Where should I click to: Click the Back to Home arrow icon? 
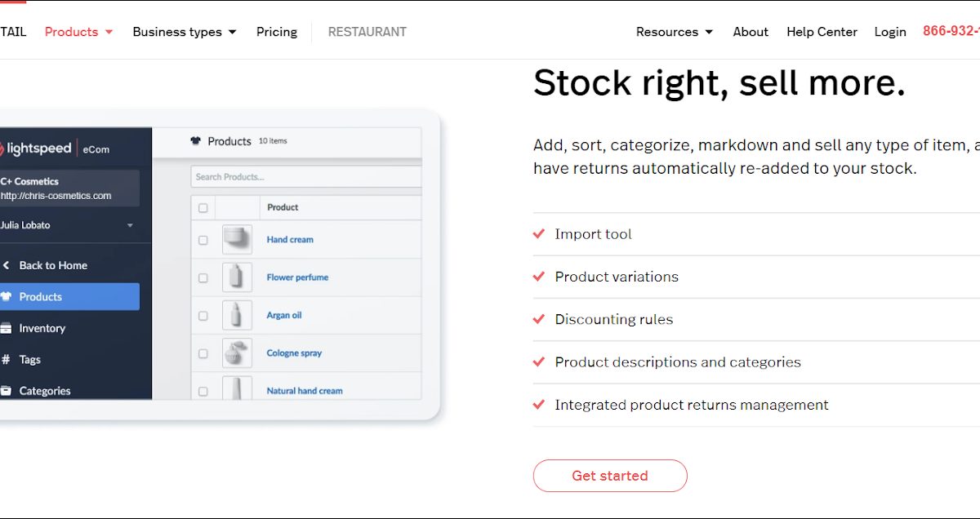pos(6,265)
